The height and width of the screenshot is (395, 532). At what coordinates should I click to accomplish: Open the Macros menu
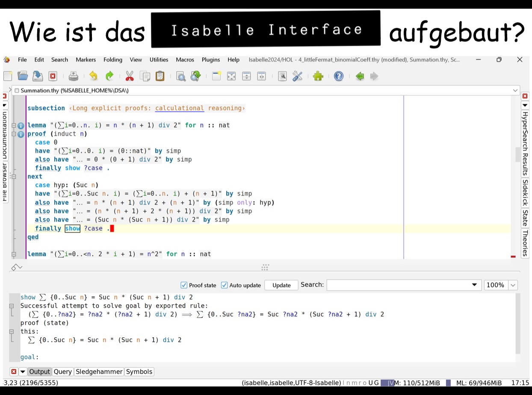(185, 60)
